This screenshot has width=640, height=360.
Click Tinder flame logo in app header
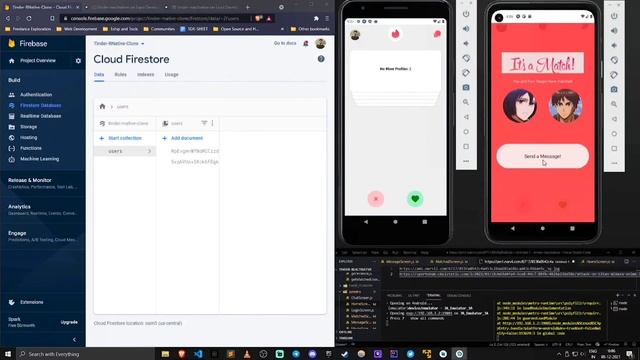point(396,34)
